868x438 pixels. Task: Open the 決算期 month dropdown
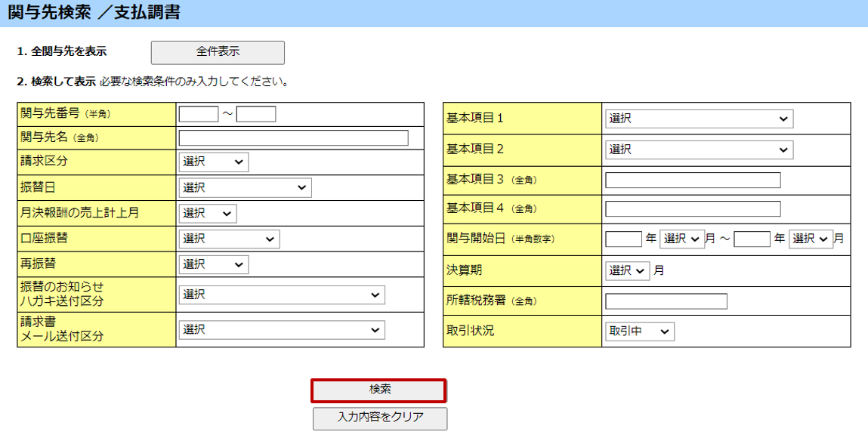pyautogui.click(x=627, y=270)
